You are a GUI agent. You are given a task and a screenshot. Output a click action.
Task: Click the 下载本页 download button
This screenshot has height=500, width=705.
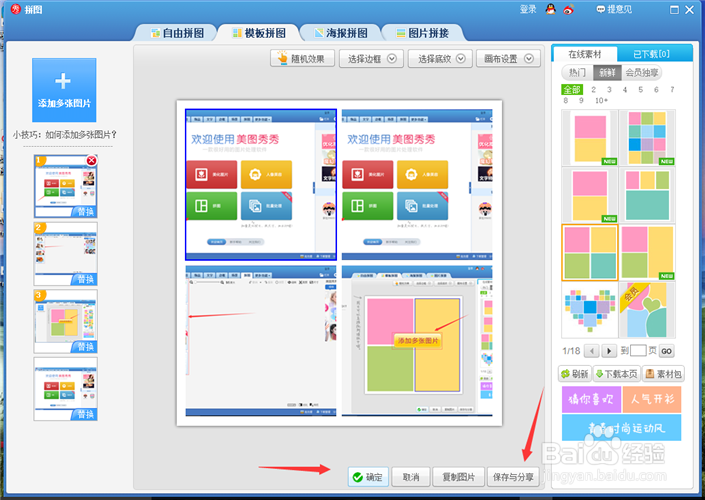pyautogui.click(x=616, y=374)
